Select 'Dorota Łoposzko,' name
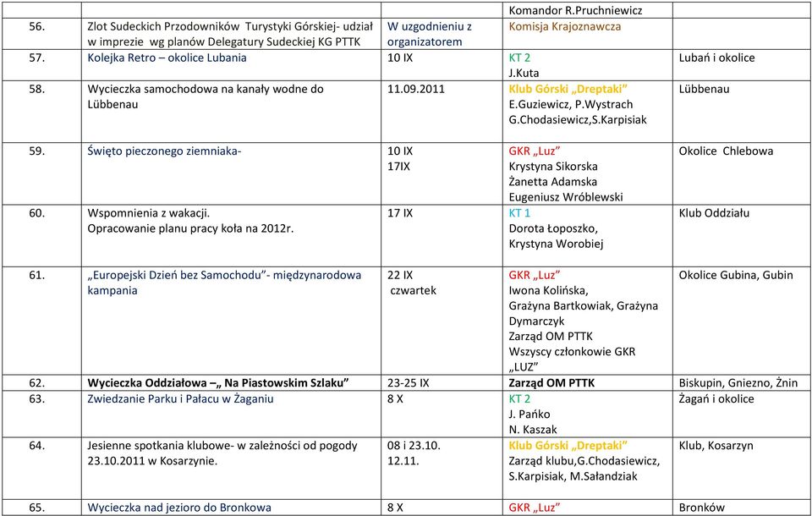This screenshot has width=812, height=516. pyautogui.click(x=553, y=228)
